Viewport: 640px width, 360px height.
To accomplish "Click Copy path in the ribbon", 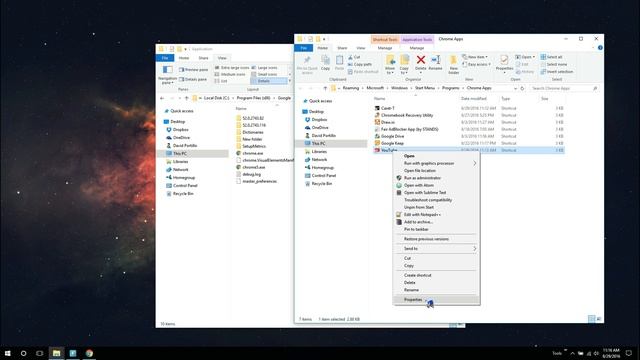I will [x=360, y=64].
